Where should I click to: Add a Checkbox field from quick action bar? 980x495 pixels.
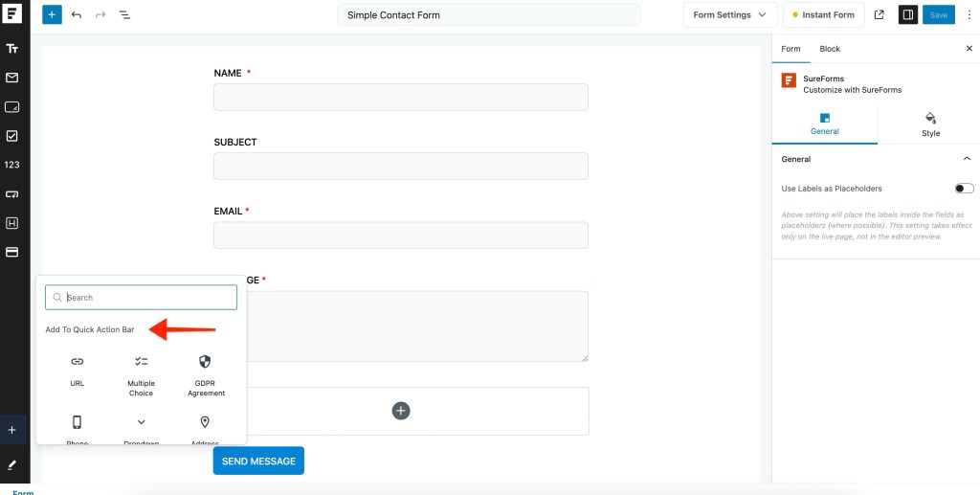[x=11, y=136]
